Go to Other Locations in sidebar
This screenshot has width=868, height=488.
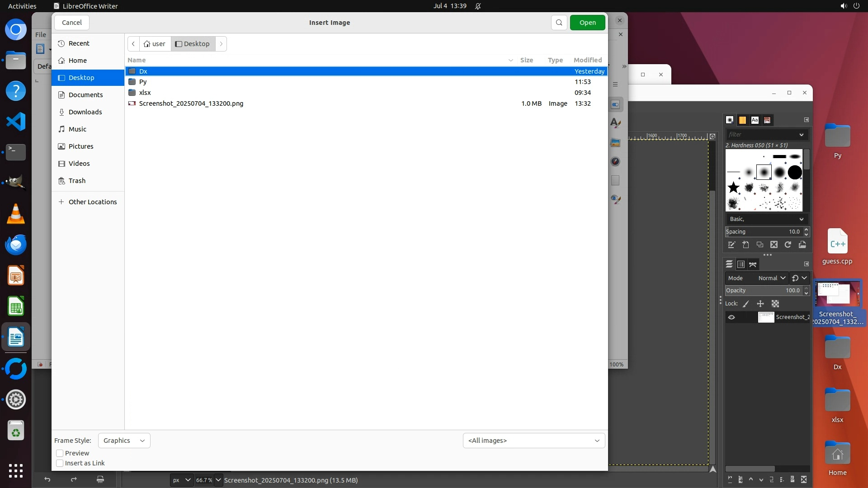[x=92, y=202]
